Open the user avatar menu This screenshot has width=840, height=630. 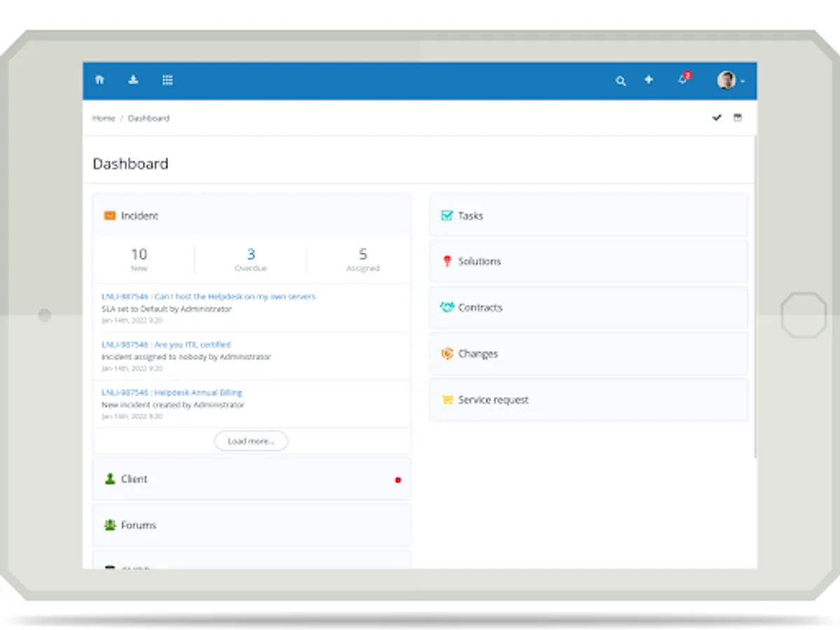pos(730,80)
